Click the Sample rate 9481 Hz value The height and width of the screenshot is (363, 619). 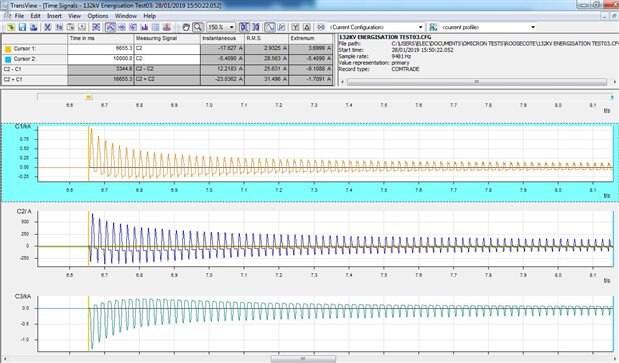pos(401,56)
